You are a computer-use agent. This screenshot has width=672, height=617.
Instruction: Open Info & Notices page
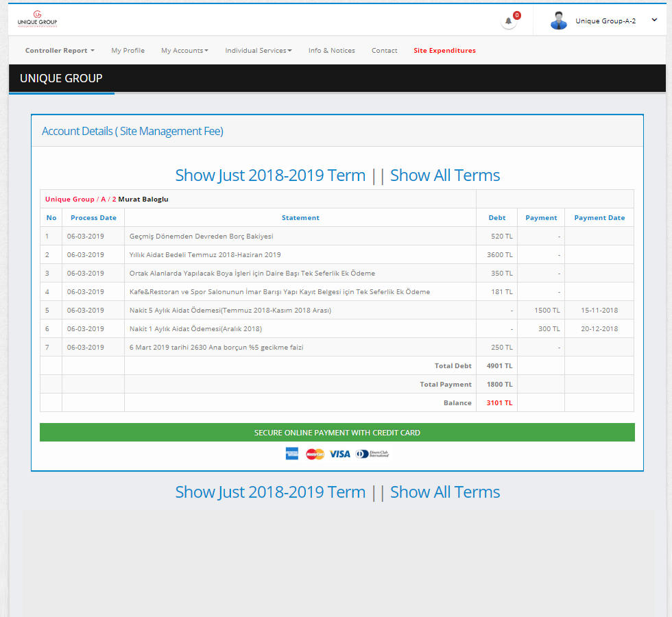[x=331, y=51]
